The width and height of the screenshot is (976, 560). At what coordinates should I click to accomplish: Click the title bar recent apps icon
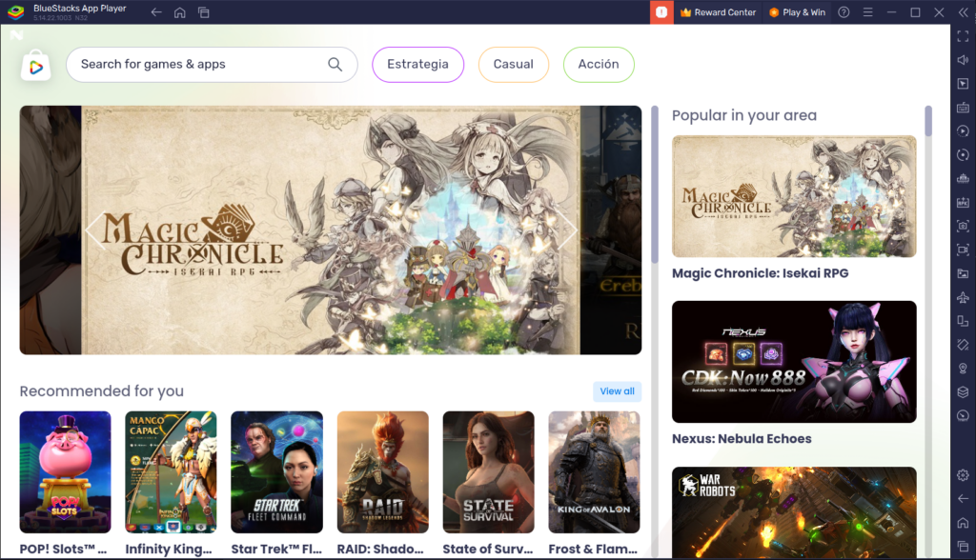tap(204, 11)
